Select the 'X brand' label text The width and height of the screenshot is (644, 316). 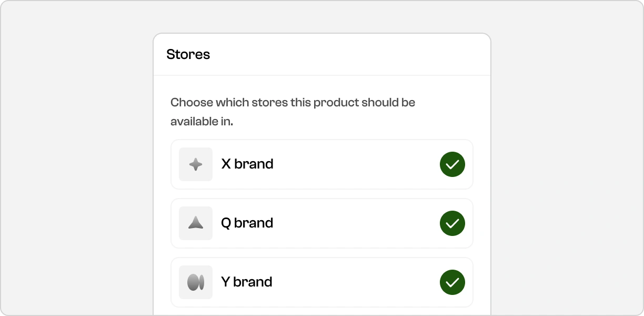[247, 164]
